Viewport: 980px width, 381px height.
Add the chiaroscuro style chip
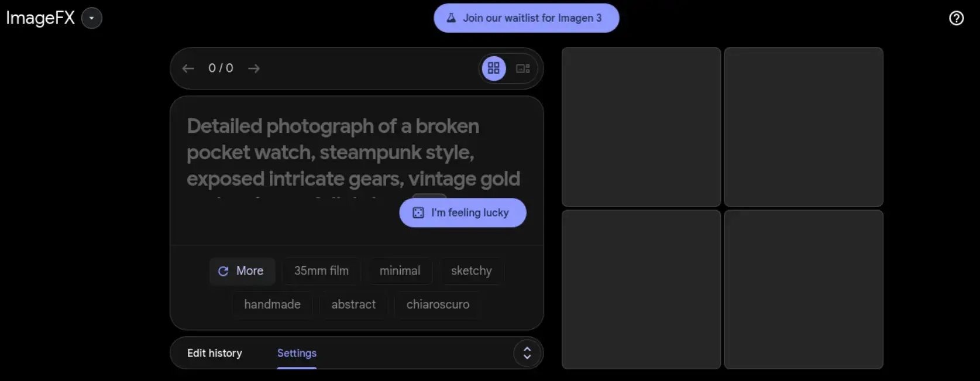click(x=438, y=304)
